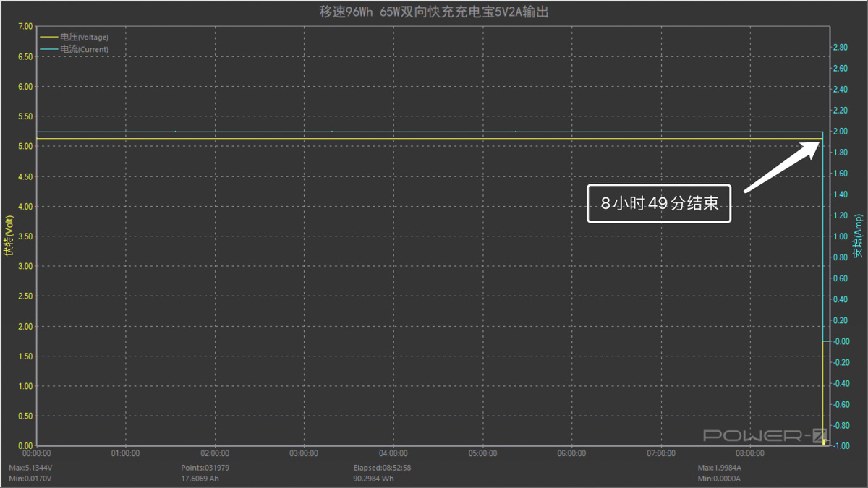This screenshot has width=868, height=488.
Task: Click the yellow marker at the voltage drop
Action: point(825,442)
